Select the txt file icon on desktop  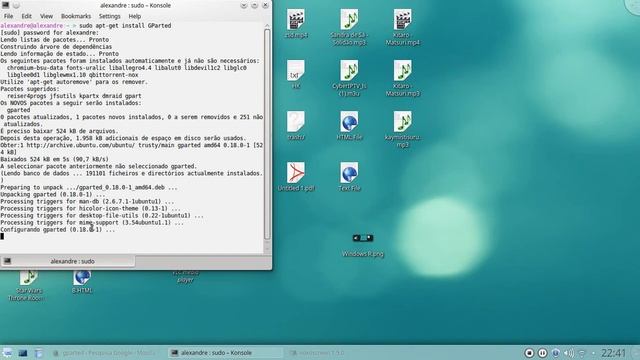tap(296, 75)
